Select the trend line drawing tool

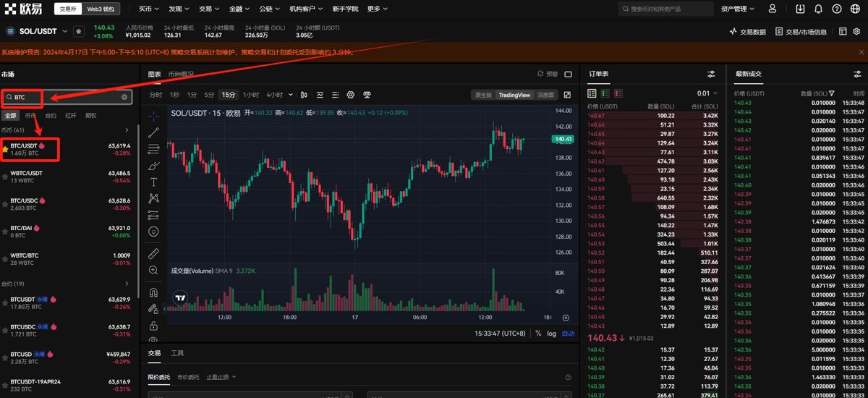pos(153,132)
